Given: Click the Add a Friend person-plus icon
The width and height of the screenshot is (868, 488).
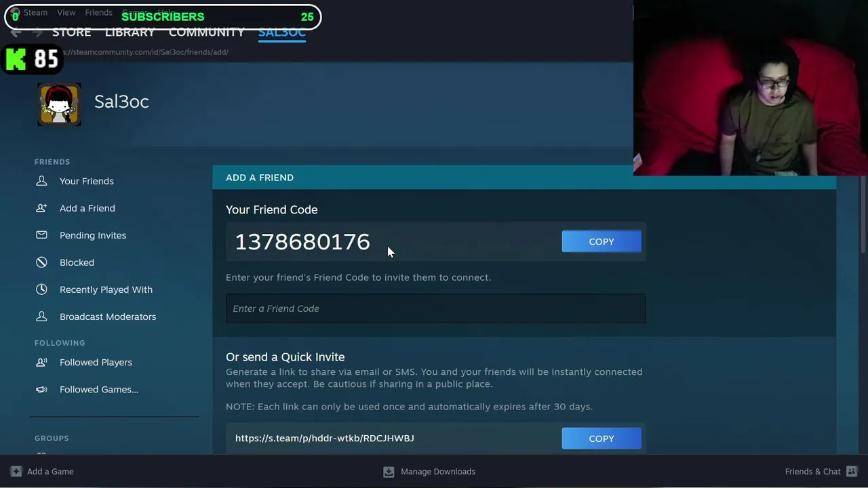Looking at the screenshot, I should [x=41, y=208].
